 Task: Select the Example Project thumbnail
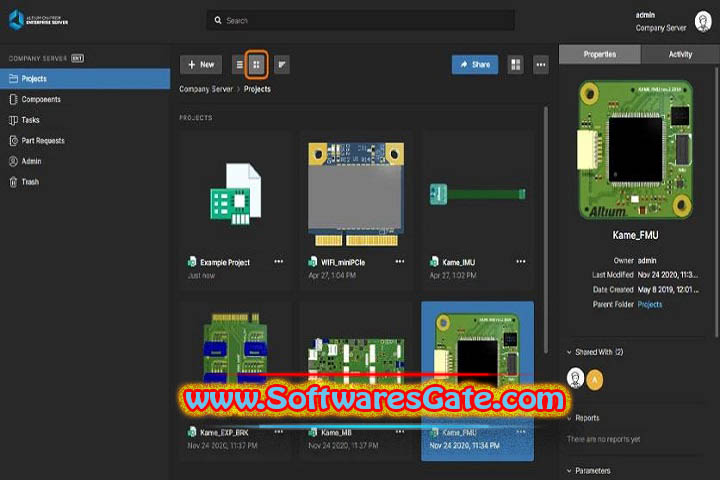[236, 193]
